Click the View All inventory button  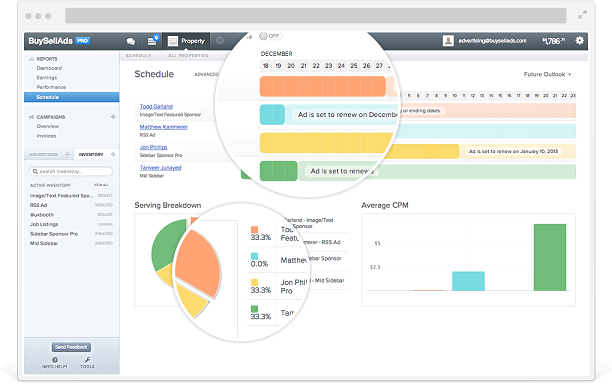coord(101,185)
